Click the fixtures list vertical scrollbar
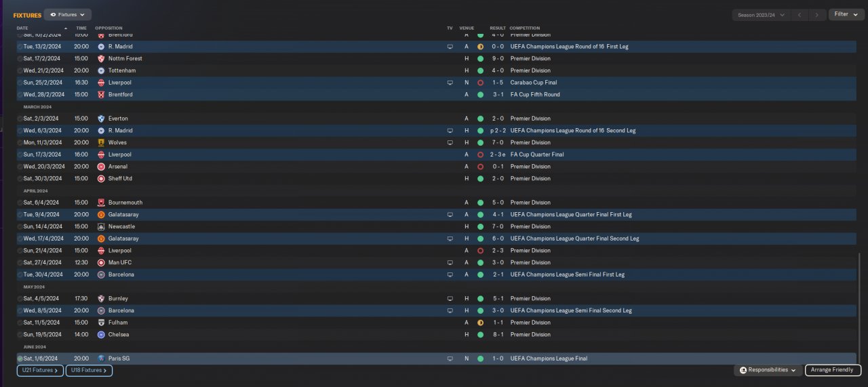The width and height of the screenshot is (868, 387). click(x=859, y=309)
